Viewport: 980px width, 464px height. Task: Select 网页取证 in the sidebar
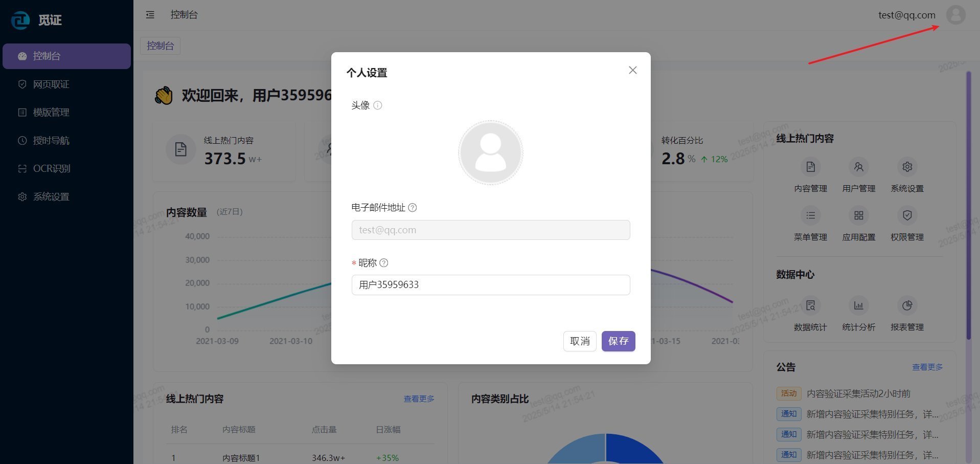click(x=51, y=84)
